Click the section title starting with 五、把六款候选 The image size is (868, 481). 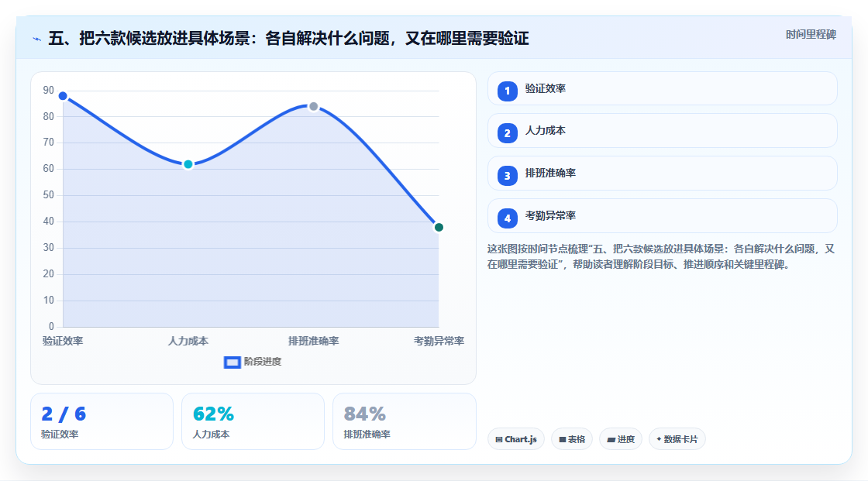pyautogui.click(x=288, y=38)
